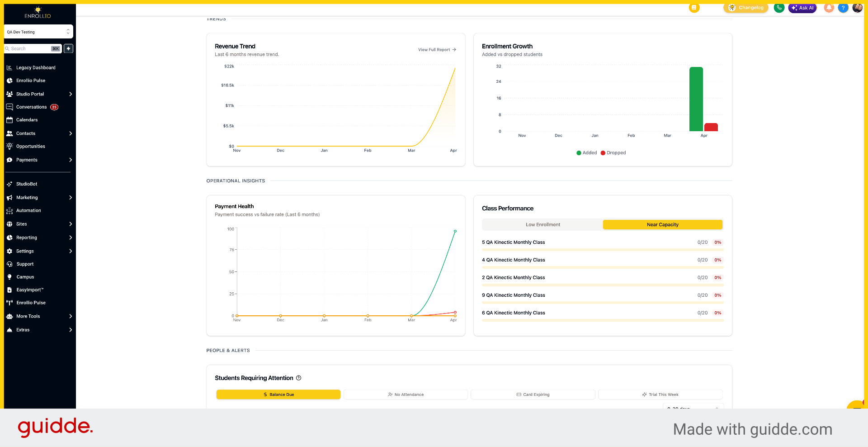868x447 pixels.
Task: Focus the sidebar Search field
Action: coord(33,48)
